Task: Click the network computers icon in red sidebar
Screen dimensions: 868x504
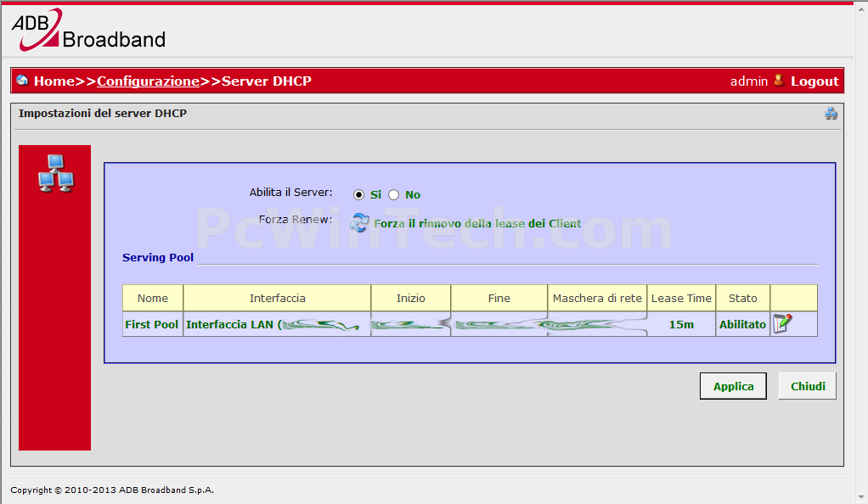Action: click(56, 174)
